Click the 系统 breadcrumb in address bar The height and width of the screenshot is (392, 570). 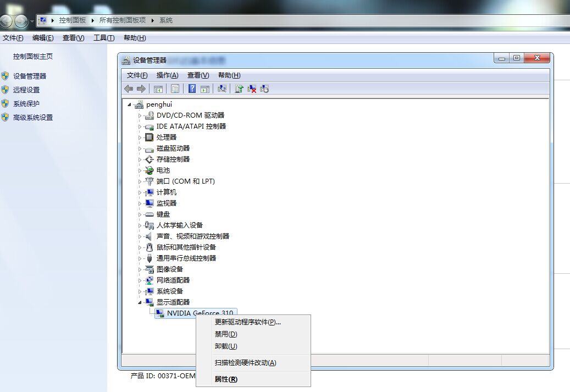(166, 20)
